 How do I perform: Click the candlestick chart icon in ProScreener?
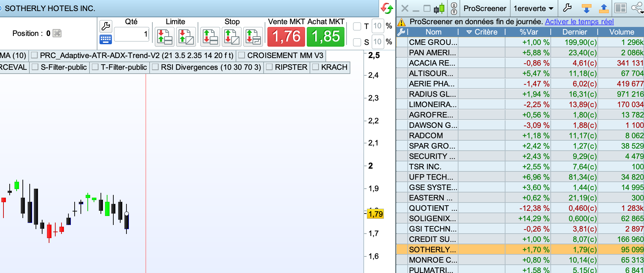tap(439, 8)
